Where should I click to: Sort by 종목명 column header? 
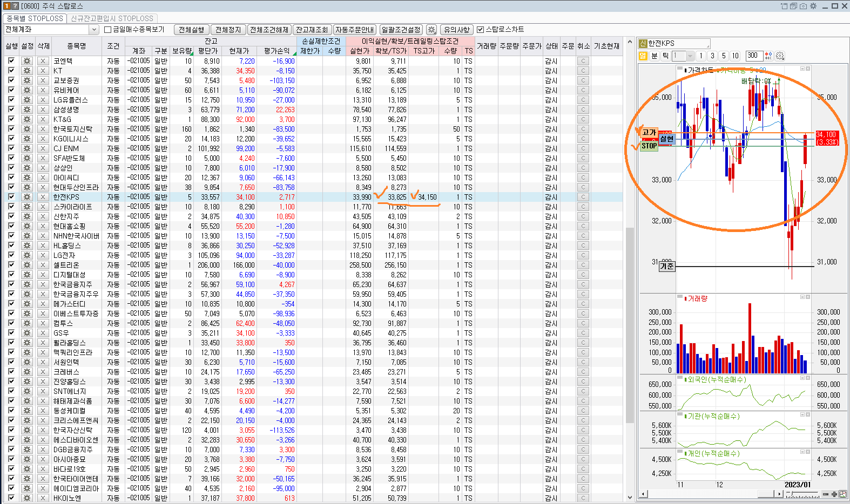click(x=77, y=46)
